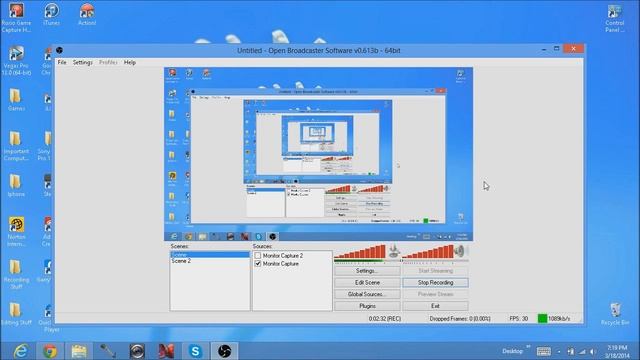The width and height of the screenshot is (640, 360).
Task: Click the OBS logo in the title bar
Action: (60, 50)
